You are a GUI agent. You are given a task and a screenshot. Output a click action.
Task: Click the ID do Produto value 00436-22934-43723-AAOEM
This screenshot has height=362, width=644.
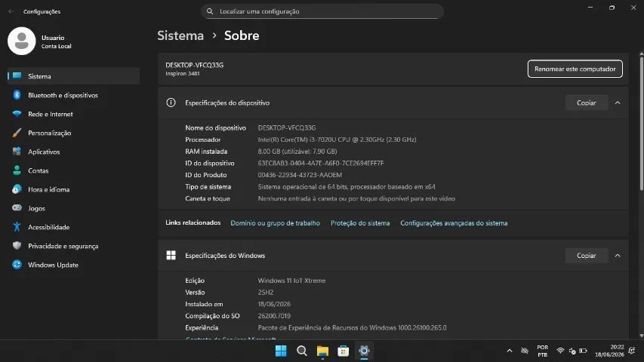click(300, 175)
